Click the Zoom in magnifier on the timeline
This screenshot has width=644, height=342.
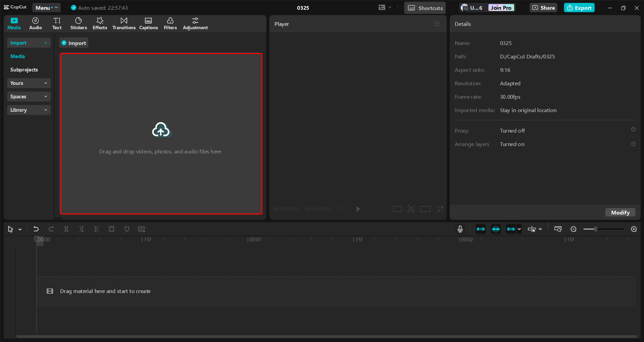click(x=633, y=229)
